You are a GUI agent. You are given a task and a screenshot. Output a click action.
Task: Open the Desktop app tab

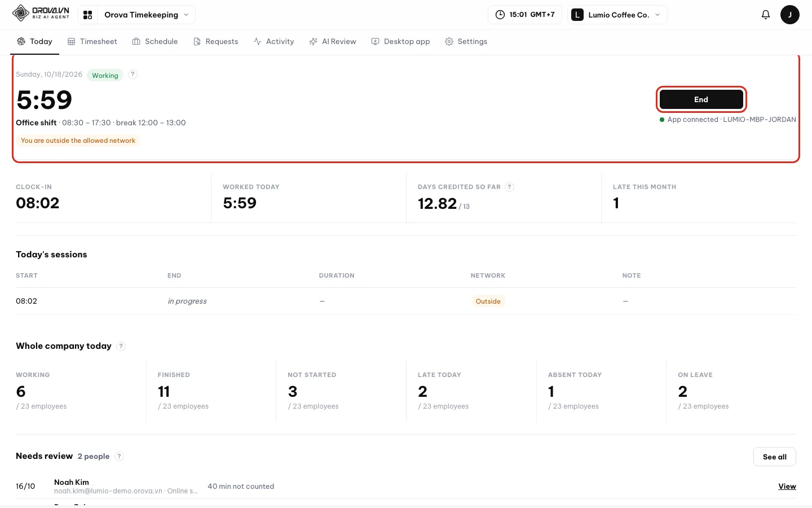pyautogui.click(x=400, y=41)
